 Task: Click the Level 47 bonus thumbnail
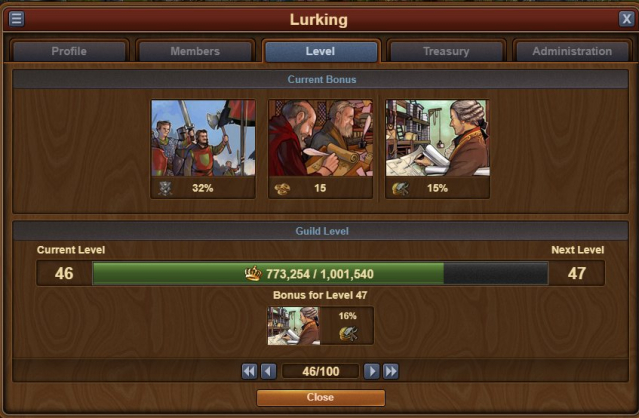pos(293,326)
